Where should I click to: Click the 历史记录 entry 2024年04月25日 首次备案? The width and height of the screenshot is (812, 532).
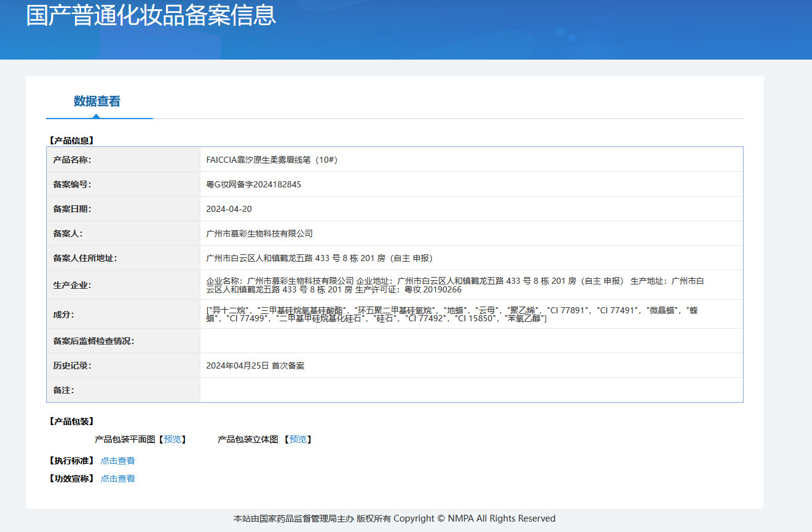click(255, 366)
